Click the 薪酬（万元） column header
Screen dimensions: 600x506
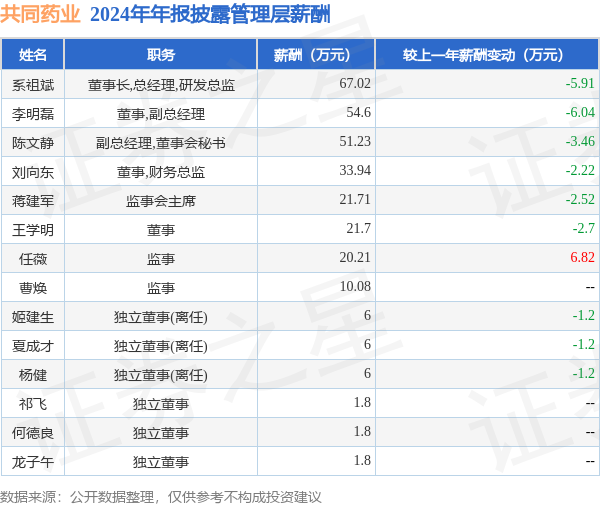(316, 55)
